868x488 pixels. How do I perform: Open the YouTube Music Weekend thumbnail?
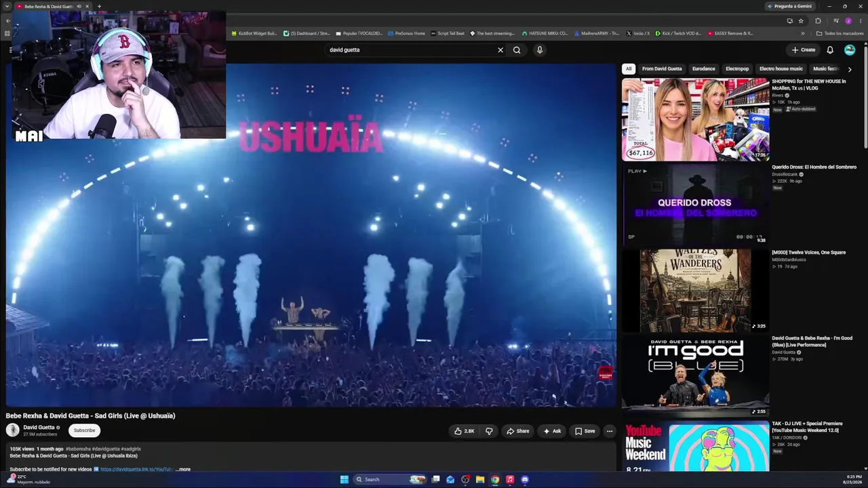coord(696,446)
